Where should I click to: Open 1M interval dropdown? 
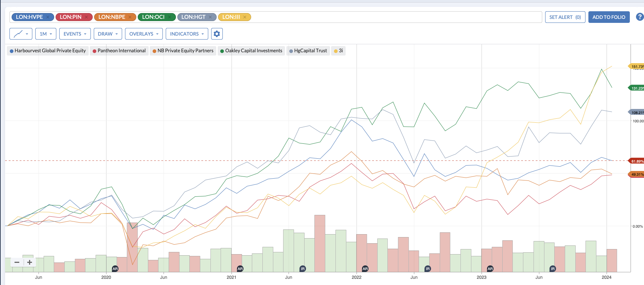[46, 34]
